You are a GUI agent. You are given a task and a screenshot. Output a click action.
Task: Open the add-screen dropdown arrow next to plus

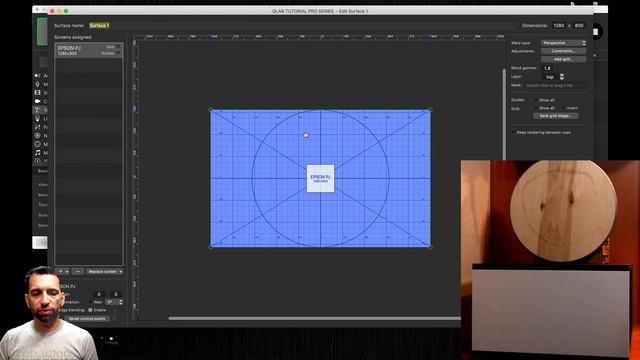click(67, 271)
